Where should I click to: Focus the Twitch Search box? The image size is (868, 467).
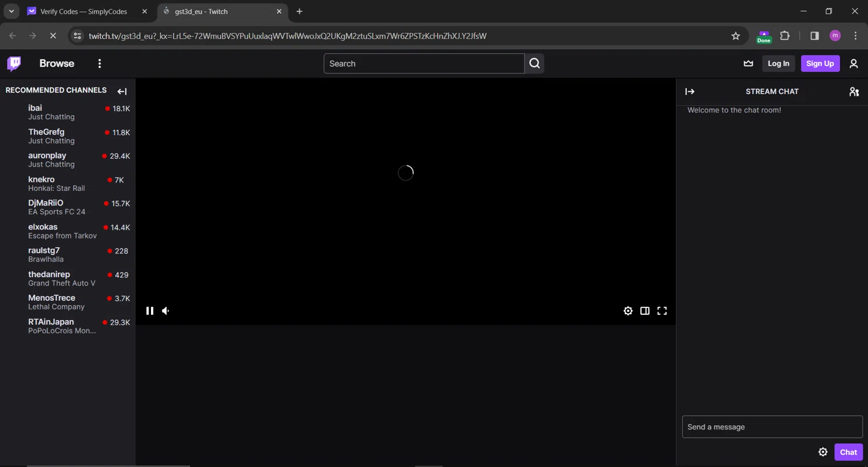pos(424,64)
